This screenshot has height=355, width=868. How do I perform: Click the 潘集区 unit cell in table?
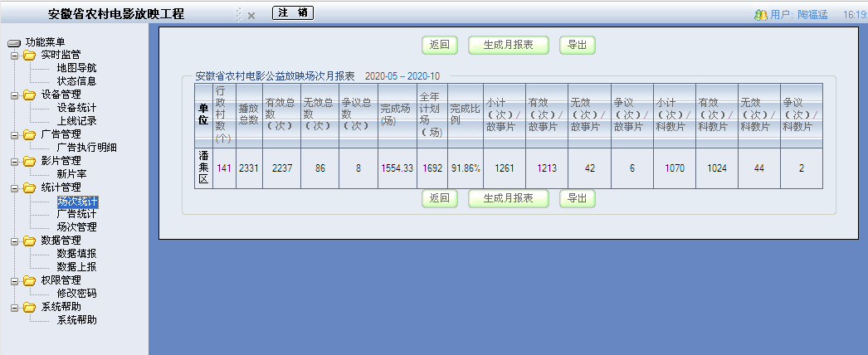203,168
